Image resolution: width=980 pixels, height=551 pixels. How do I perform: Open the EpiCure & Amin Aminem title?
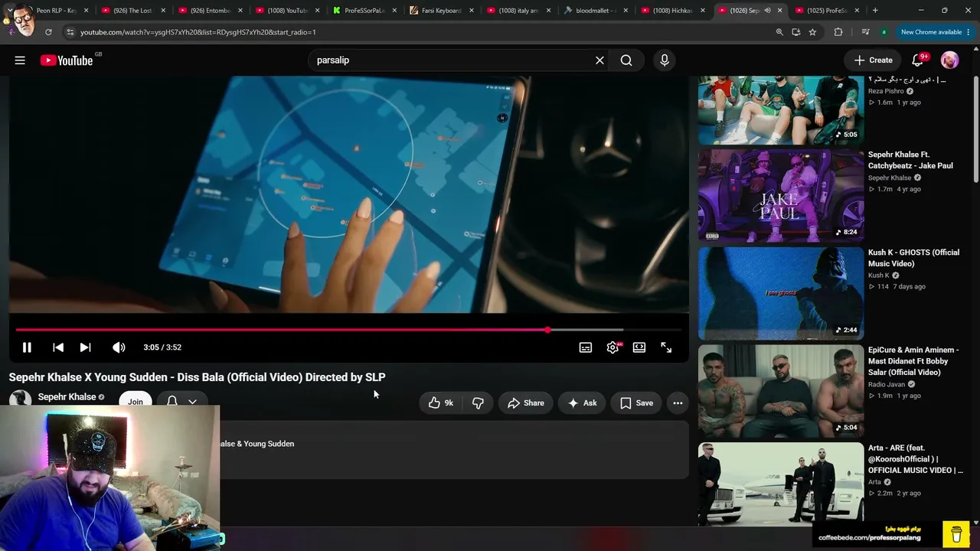[x=913, y=361]
